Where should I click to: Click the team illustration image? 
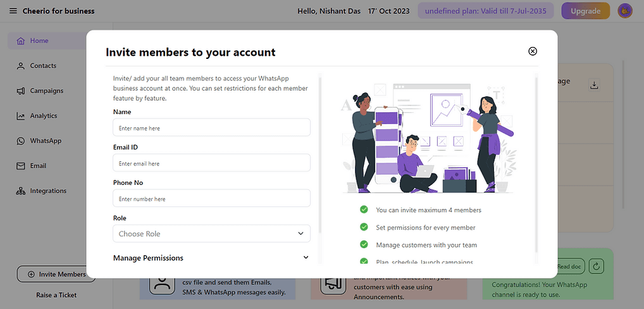pyautogui.click(x=427, y=139)
